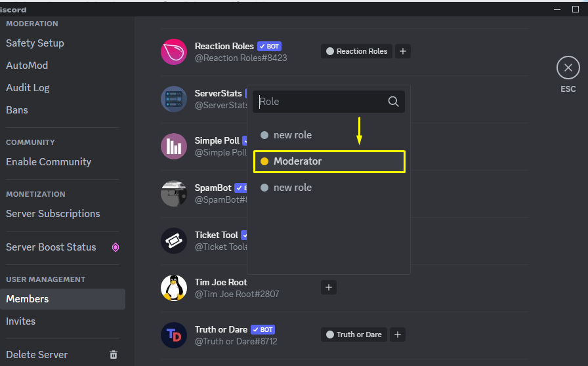Select Members in User Management
This screenshot has width=588, height=366.
click(x=62, y=299)
